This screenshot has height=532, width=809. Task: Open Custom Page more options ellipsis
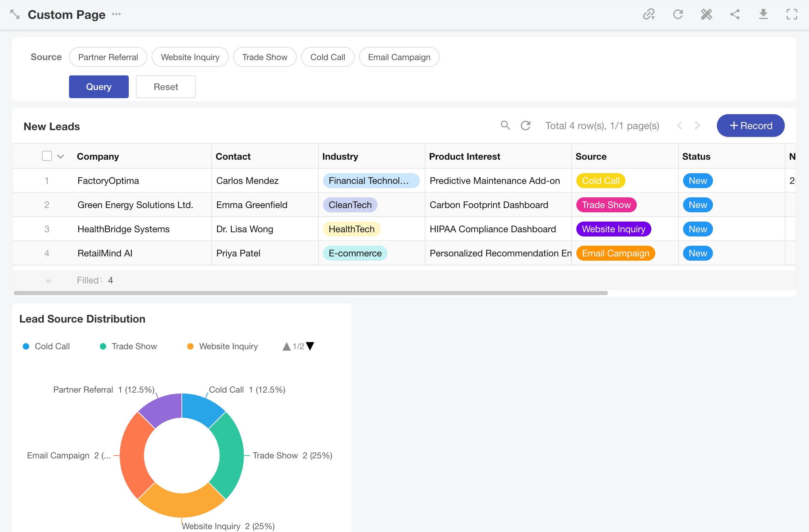pyautogui.click(x=116, y=15)
